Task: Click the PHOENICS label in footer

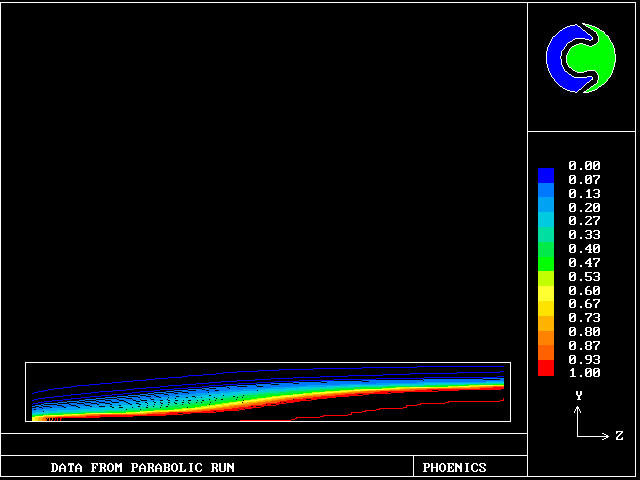Action: pos(454,467)
